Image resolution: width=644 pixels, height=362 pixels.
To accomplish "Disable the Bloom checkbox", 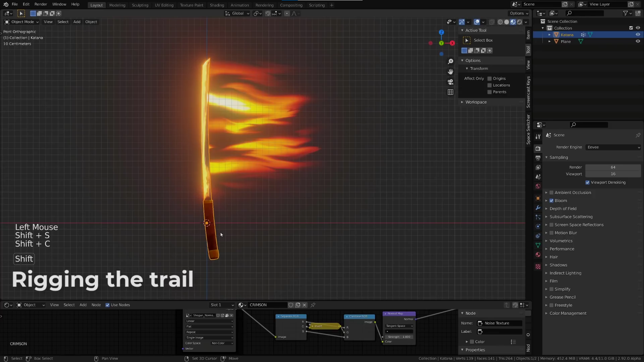I will click(551, 201).
